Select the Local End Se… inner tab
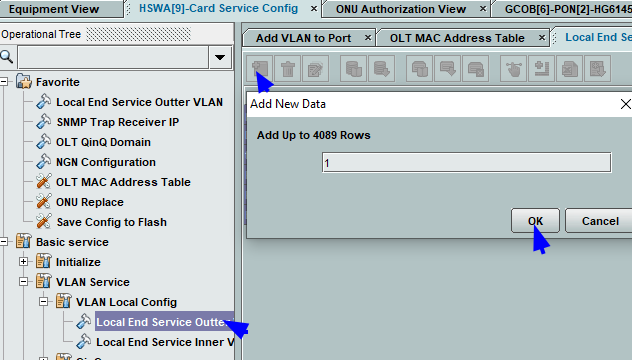Image resolution: width=632 pixels, height=360 pixels. (598, 37)
